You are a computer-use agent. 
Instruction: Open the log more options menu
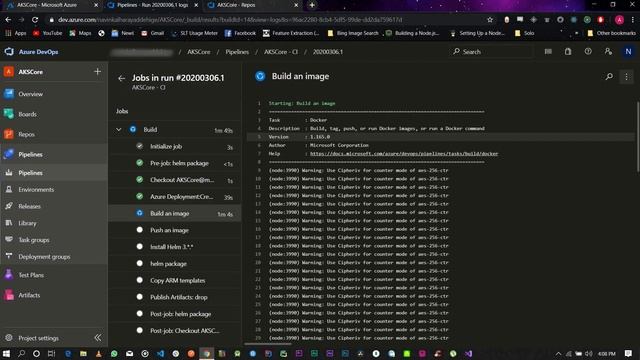coord(627,76)
